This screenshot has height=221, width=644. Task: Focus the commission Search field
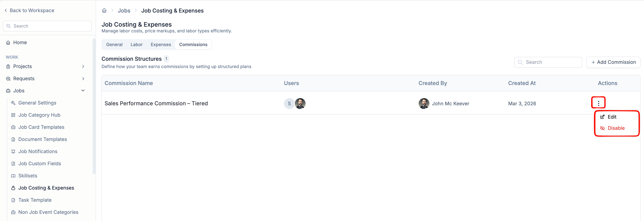coord(548,62)
